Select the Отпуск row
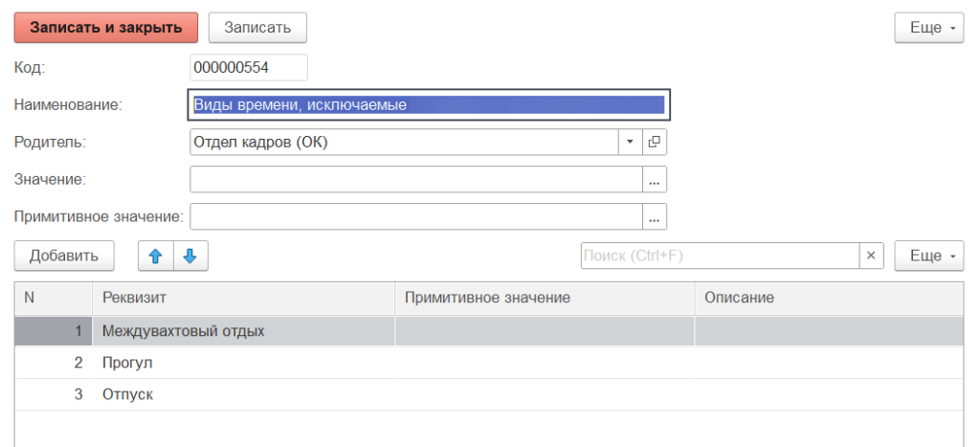Viewport: 980px width, 447px height. pyautogui.click(x=127, y=394)
